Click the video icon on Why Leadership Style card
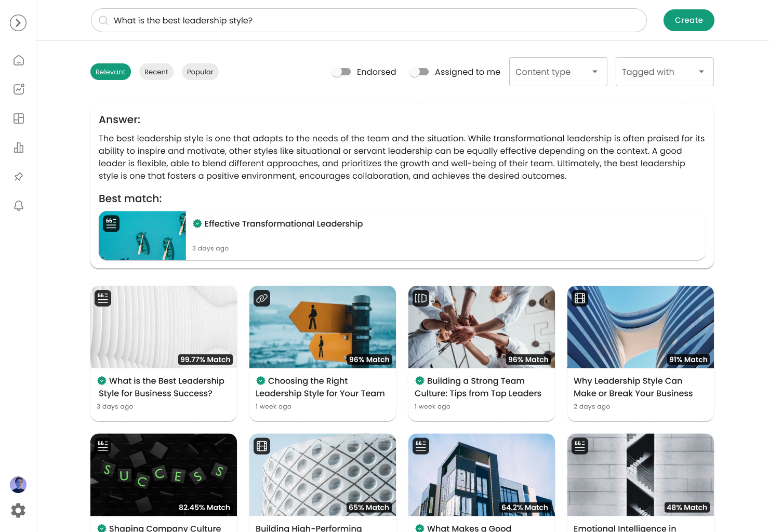Image resolution: width=769 pixels, height=532 pixels. [x=580, y=298]
